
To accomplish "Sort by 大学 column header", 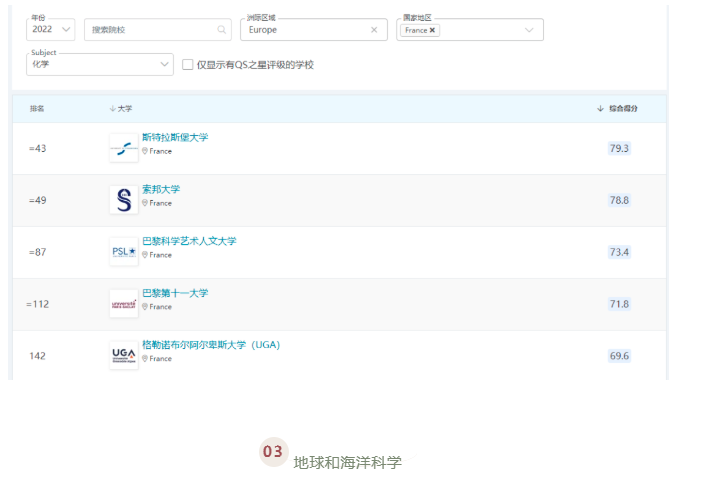I will point(120,108).
